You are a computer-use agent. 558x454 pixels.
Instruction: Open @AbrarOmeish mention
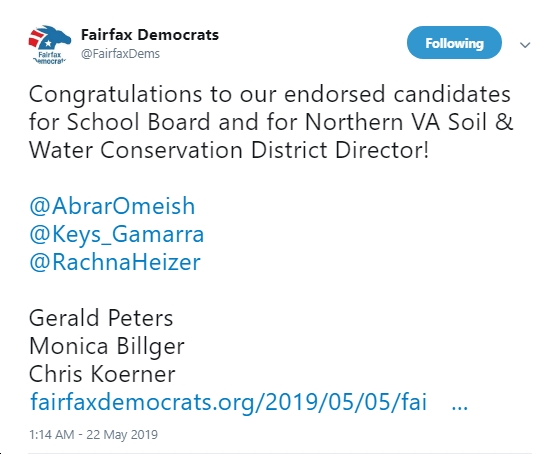(112, 206)
